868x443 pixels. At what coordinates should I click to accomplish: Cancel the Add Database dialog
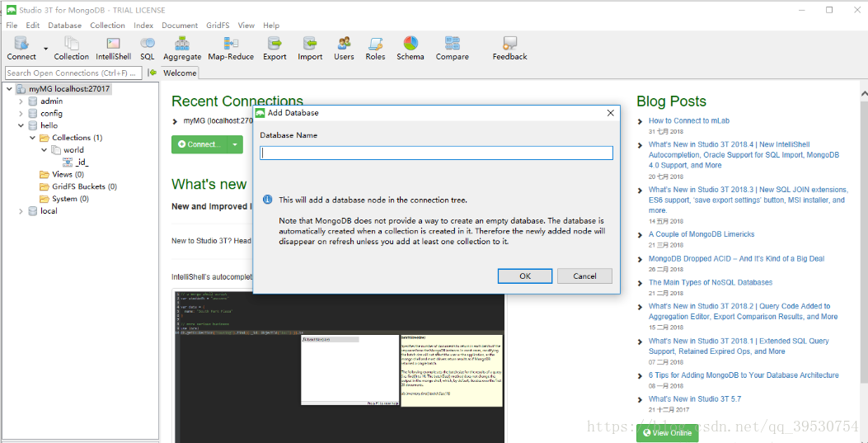coord(584,276)
